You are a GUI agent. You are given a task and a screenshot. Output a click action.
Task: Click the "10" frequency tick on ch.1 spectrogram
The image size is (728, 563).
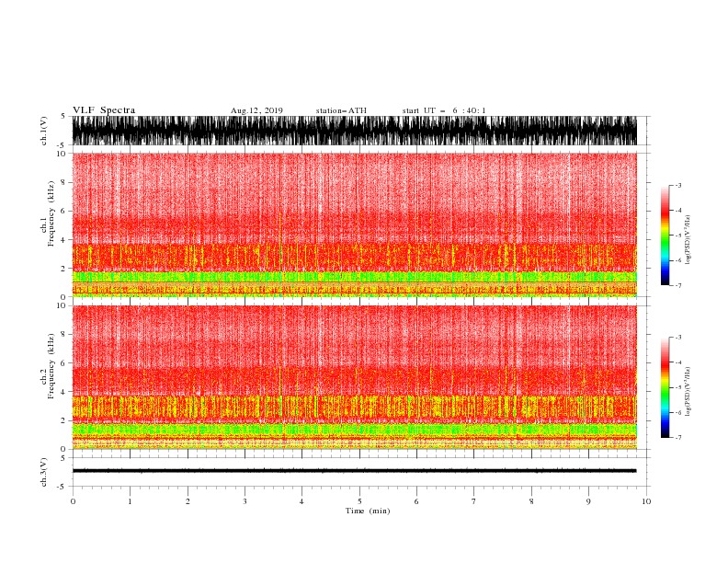(x=62, y=154)
